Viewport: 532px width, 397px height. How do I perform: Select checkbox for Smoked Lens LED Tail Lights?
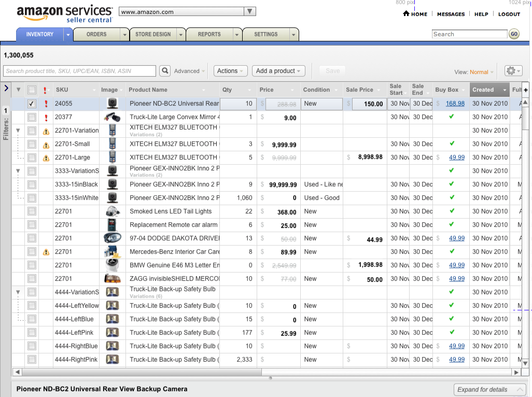[32, 211]
